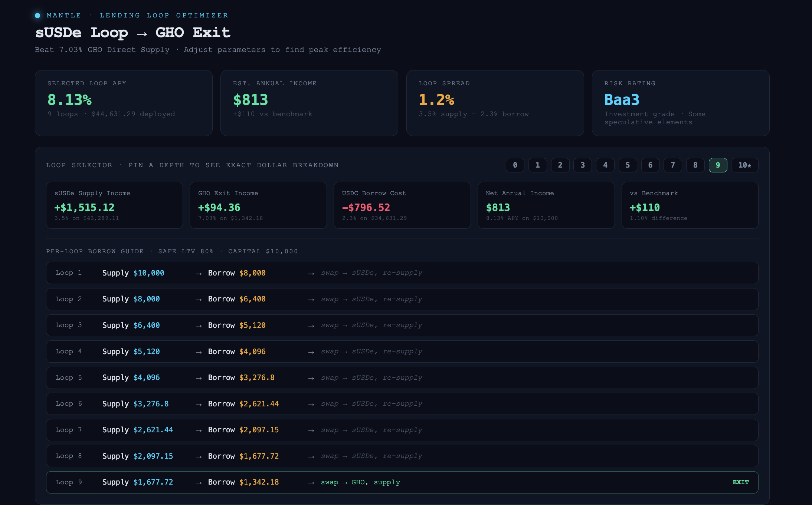812x505 pixels.
Task: Pick loop depth 8
Action: pos(695,165)
